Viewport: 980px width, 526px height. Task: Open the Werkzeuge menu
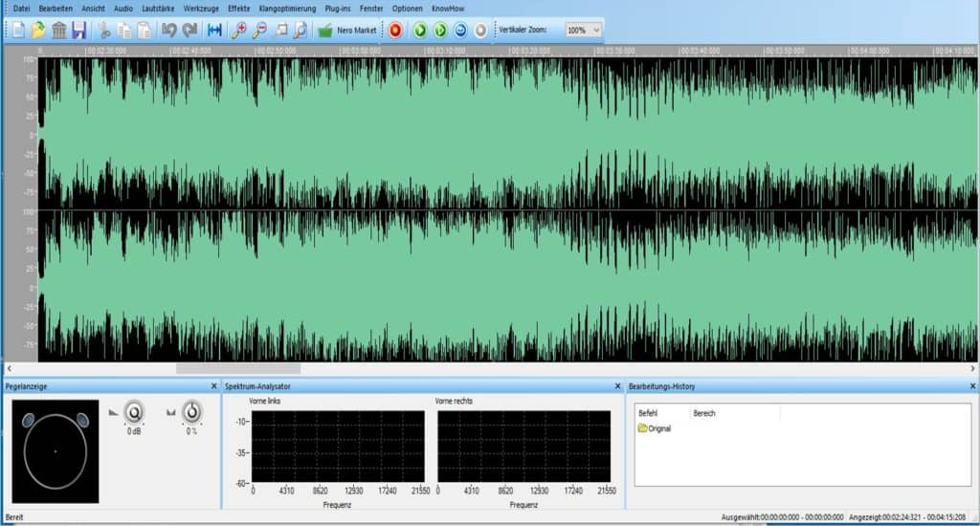[202, 8]
